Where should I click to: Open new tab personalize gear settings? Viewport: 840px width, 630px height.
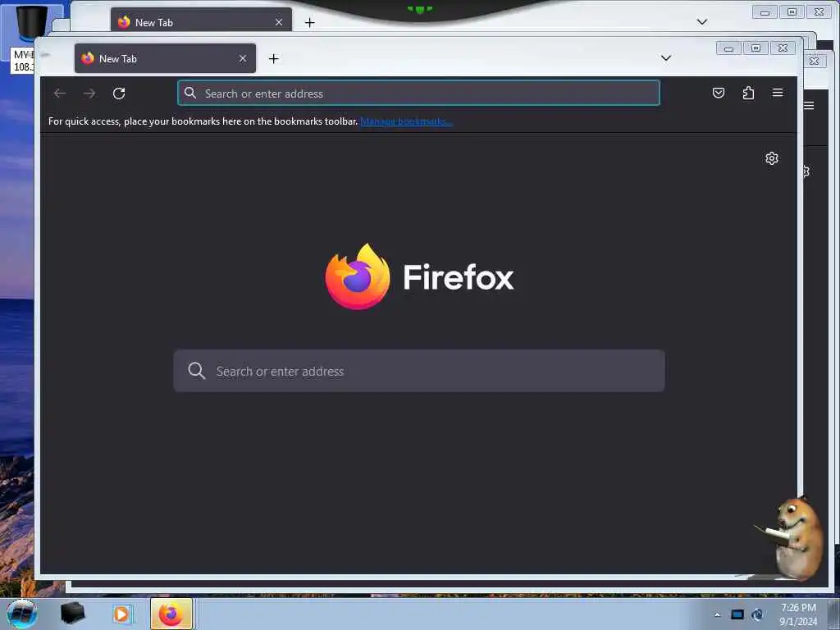pos(771,158)
